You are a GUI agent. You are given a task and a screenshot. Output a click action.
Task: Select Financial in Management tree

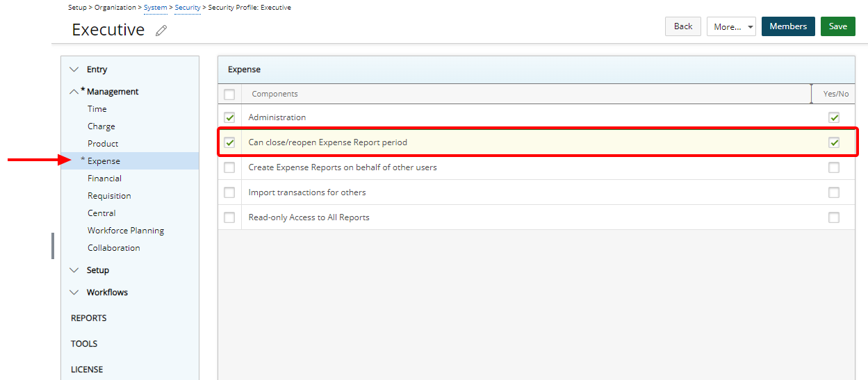tap(104, 179)
